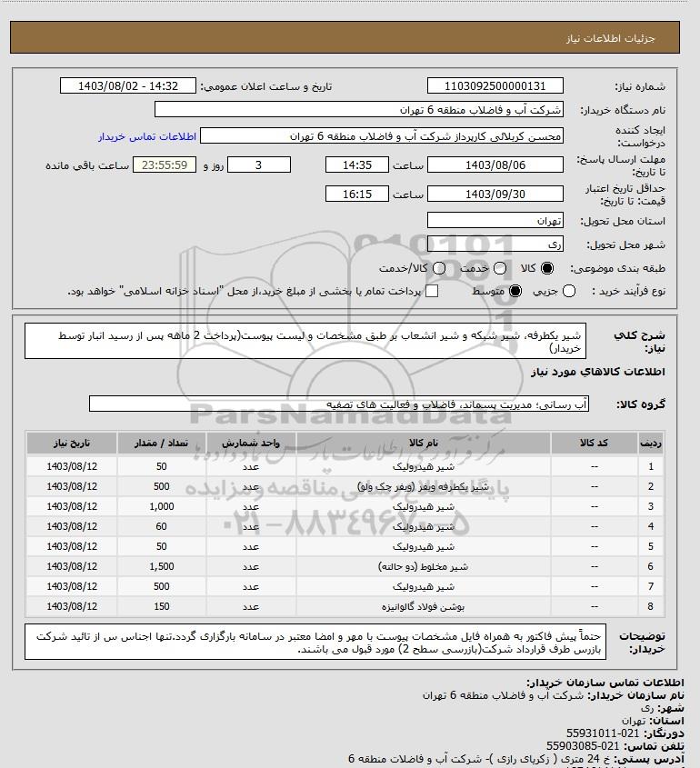This screenshot has height=768, width=700.
Task: Select row 8 item بوشن فولاد گالوانیزه
Action: (x=424, y=606)
